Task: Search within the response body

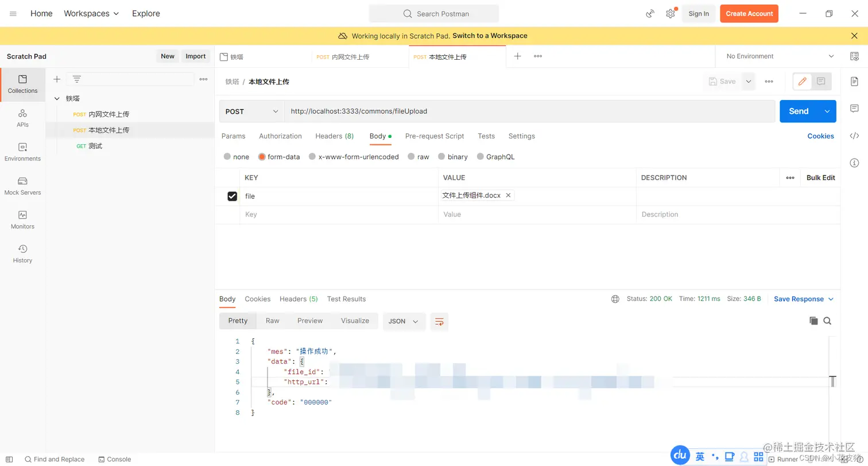Action: 827,321
